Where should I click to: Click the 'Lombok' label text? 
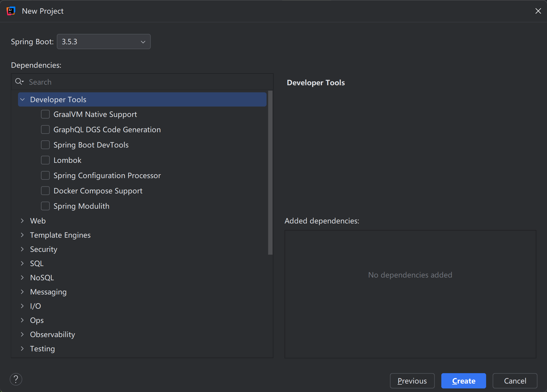tap(67, 160)
